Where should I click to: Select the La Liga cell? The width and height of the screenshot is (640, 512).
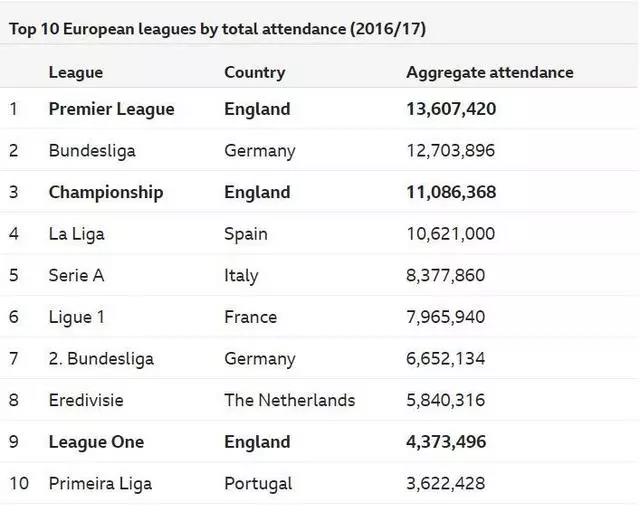pyautogui.click(x=76, y=234)
